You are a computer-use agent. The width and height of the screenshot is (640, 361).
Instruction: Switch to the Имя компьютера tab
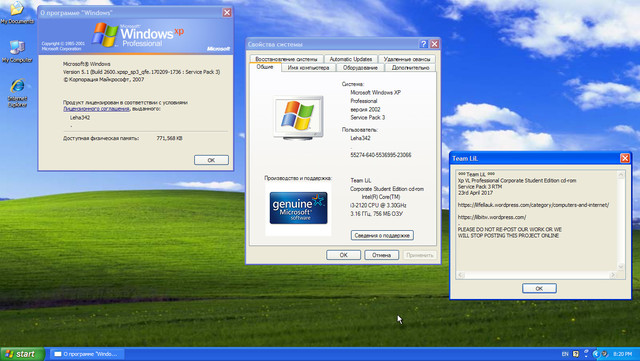pos(308,68)
